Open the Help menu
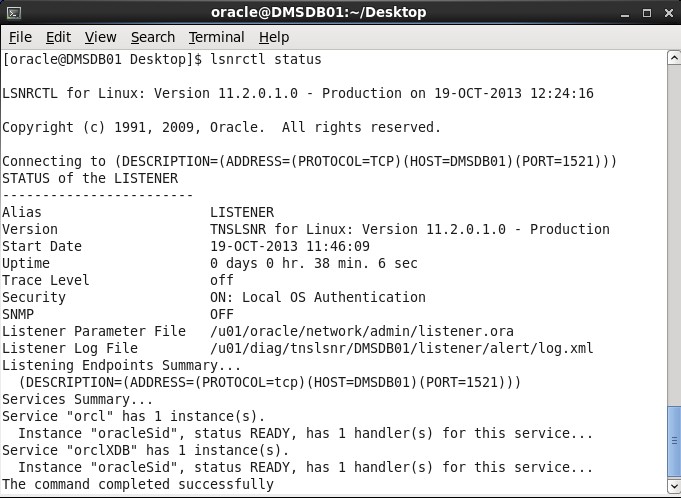 (274, 37)
